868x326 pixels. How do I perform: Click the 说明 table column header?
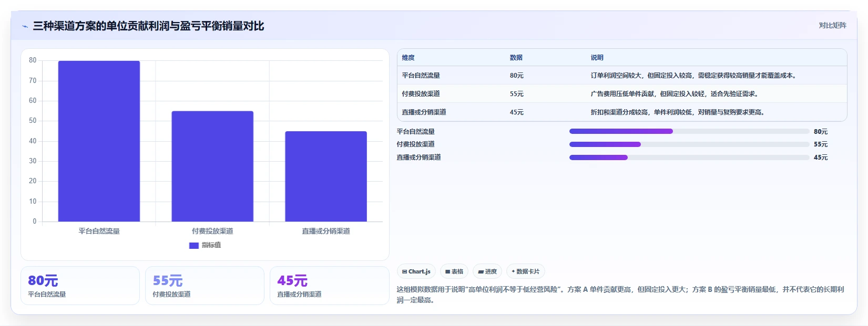pos(597,58)
